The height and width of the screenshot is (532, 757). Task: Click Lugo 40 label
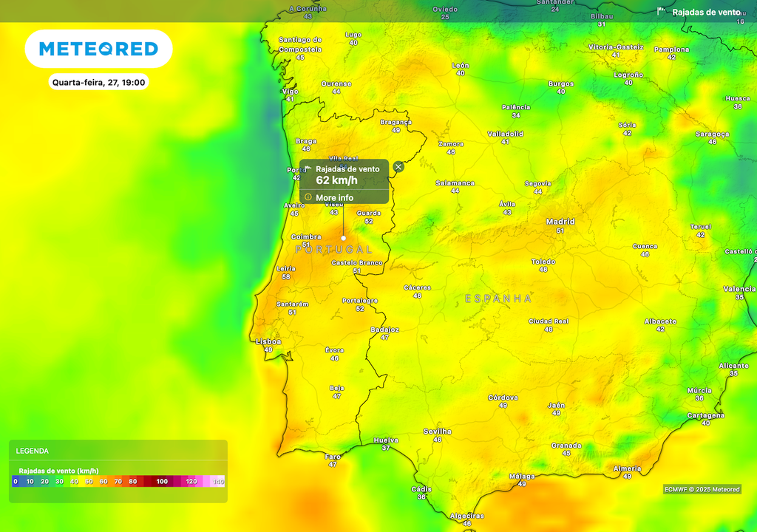[x=353, y=38]
